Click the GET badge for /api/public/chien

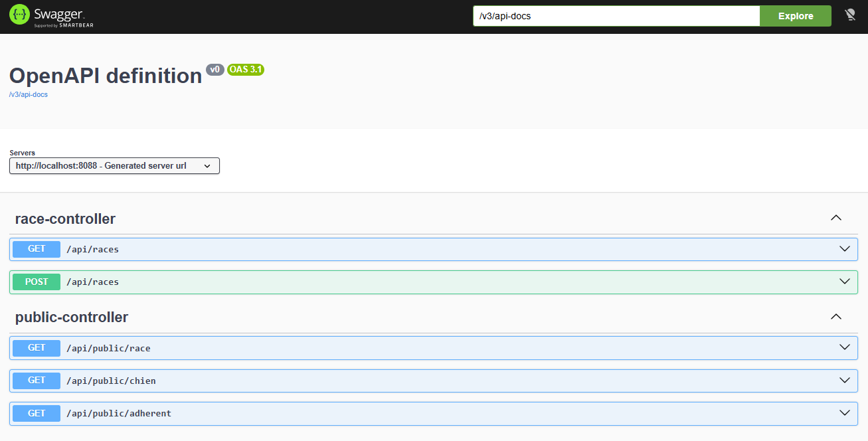tap(37, 381)
